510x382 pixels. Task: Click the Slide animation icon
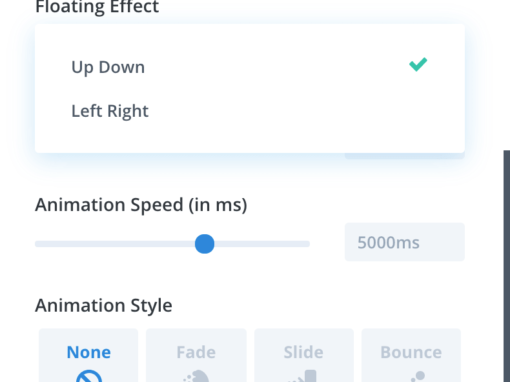coord(303,376)
